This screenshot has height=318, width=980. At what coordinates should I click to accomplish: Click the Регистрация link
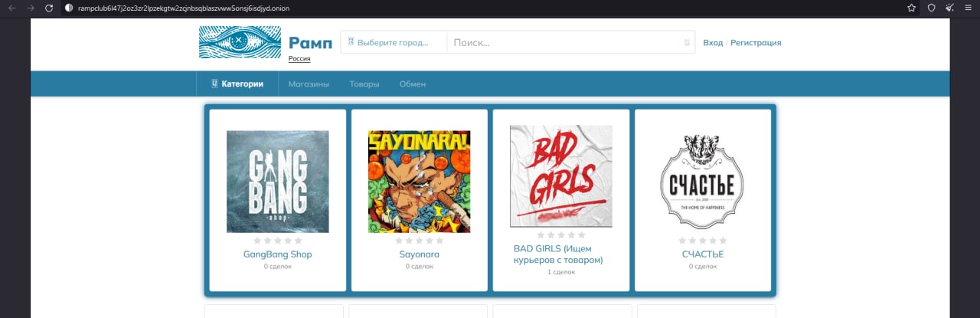click(756, 43)
